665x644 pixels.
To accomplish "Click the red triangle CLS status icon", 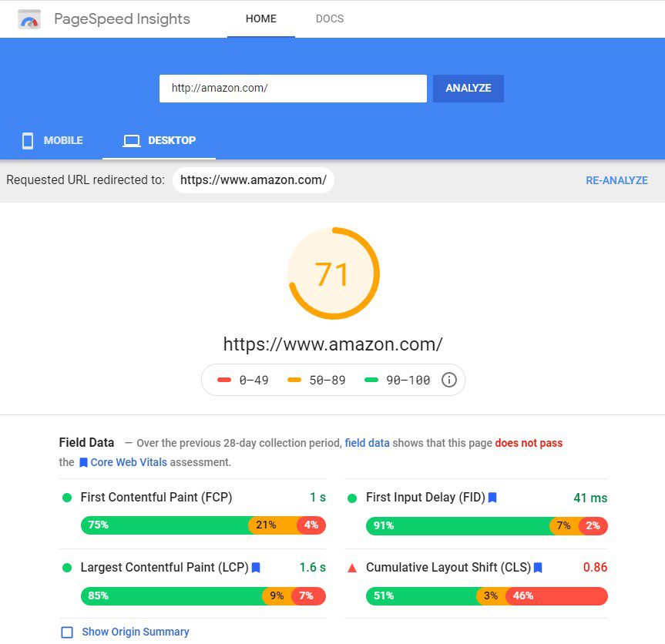I will pyautogui.click(x=351, y=568).
